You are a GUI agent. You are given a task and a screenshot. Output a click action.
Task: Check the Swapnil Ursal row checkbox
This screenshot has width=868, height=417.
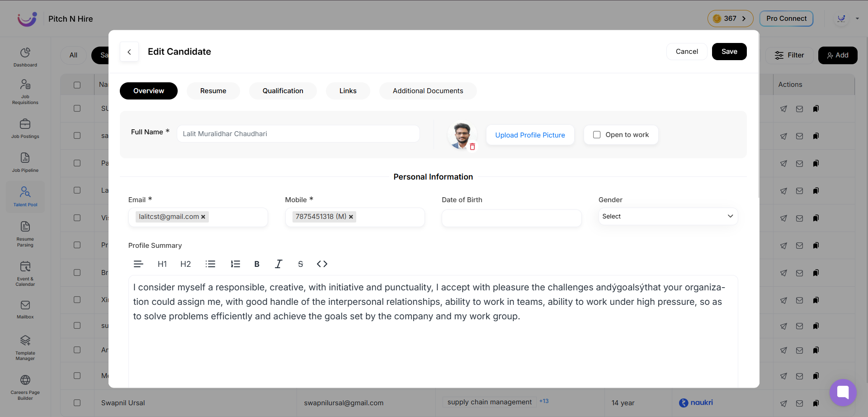coord(77,403)
